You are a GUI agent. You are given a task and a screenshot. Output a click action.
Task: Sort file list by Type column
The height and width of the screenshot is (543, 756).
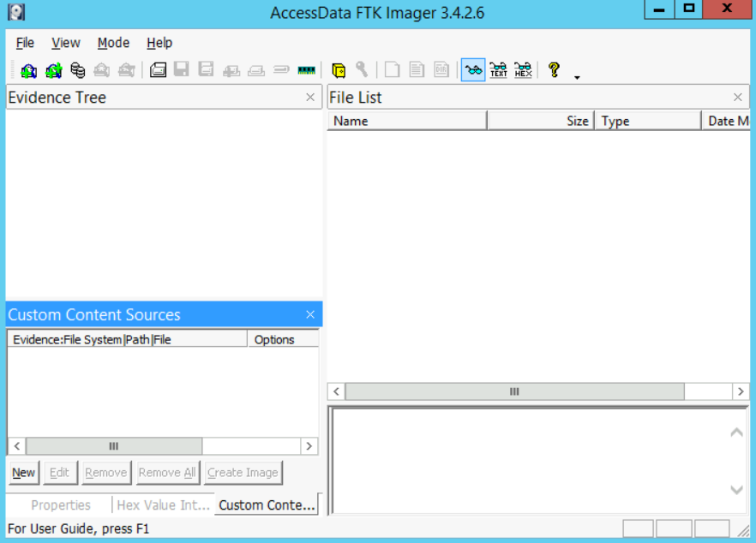(648, 121)
